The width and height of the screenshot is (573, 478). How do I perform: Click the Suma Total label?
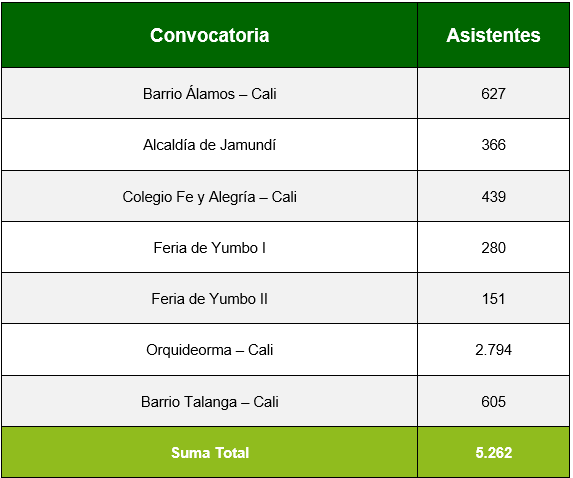(210, 453)
